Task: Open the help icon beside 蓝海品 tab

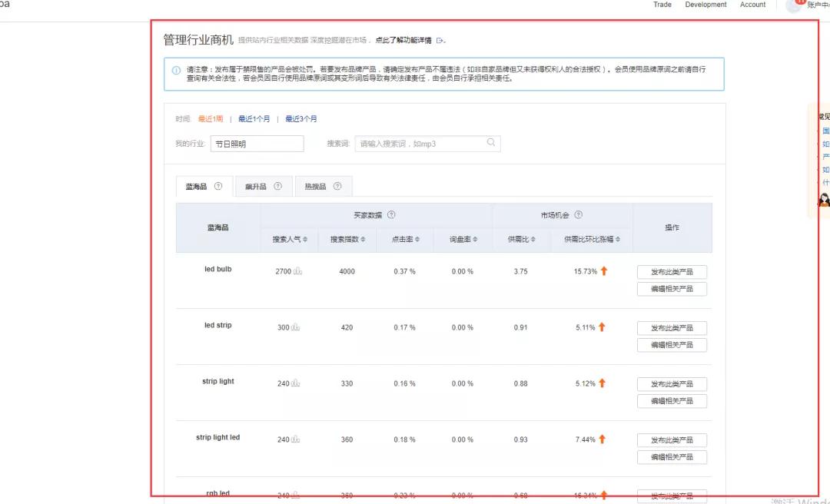Action: [218, 186]
